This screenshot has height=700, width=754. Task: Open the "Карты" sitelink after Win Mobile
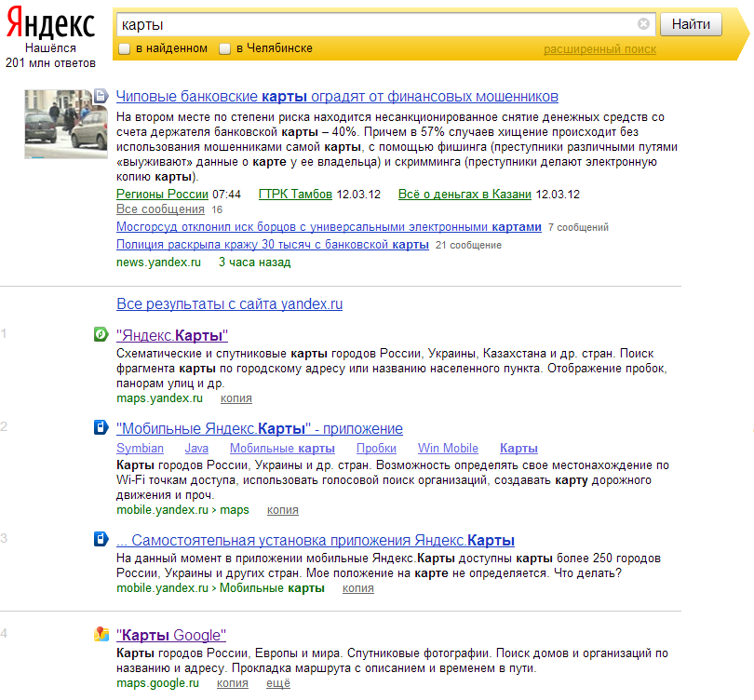[518, 448]
